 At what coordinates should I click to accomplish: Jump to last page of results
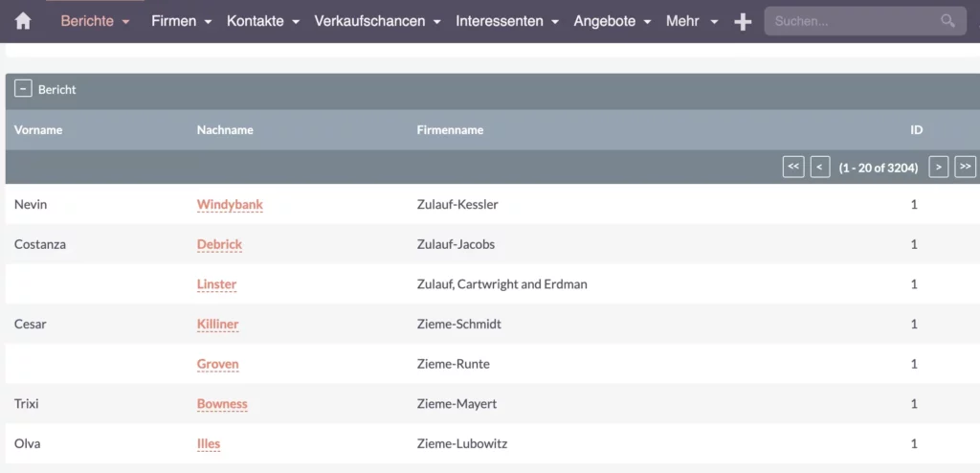click(x=965, y=167)
